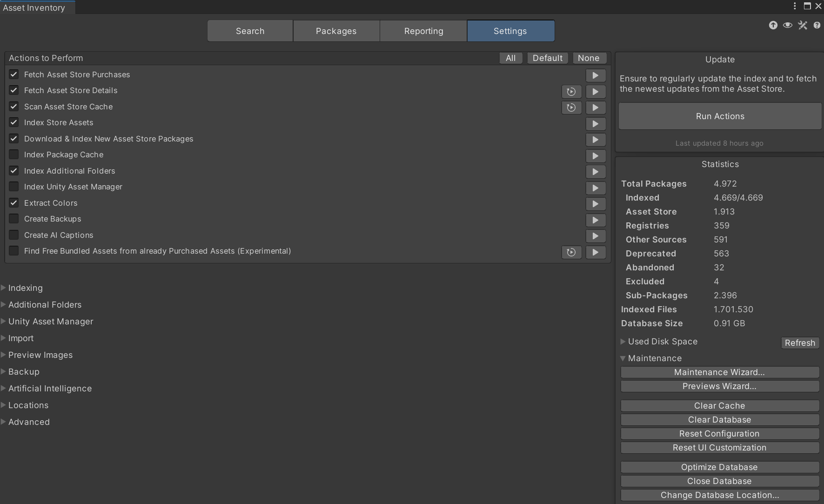
Task: Open the Maintenance Wizard
Action: point(720,372)
